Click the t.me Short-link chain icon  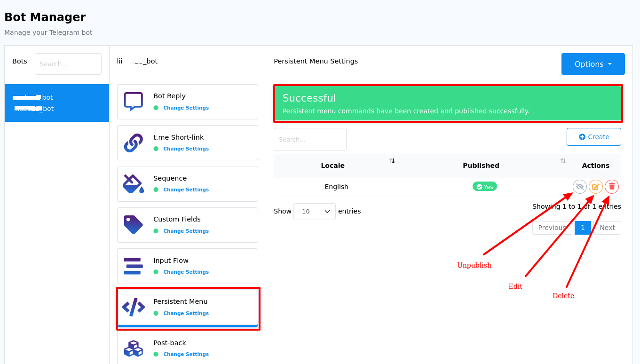point(133,142)
